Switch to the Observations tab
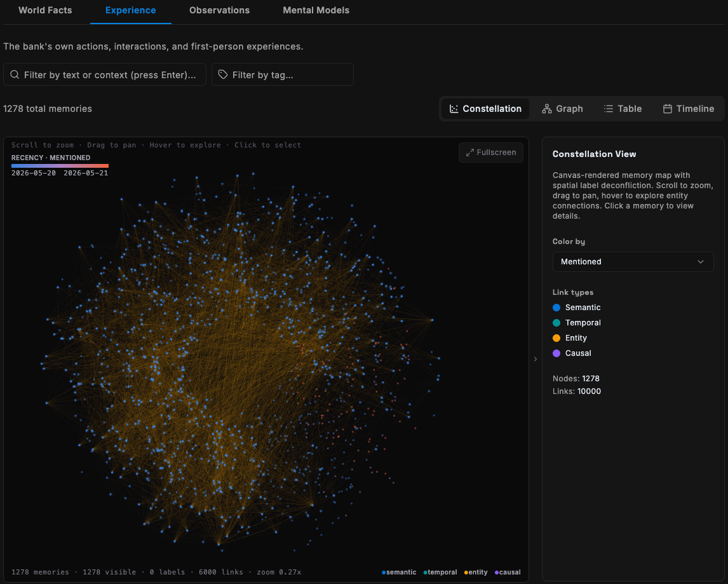Image resolution: width=728 pixels, height=584 pixels. click(x=219, y=10)
